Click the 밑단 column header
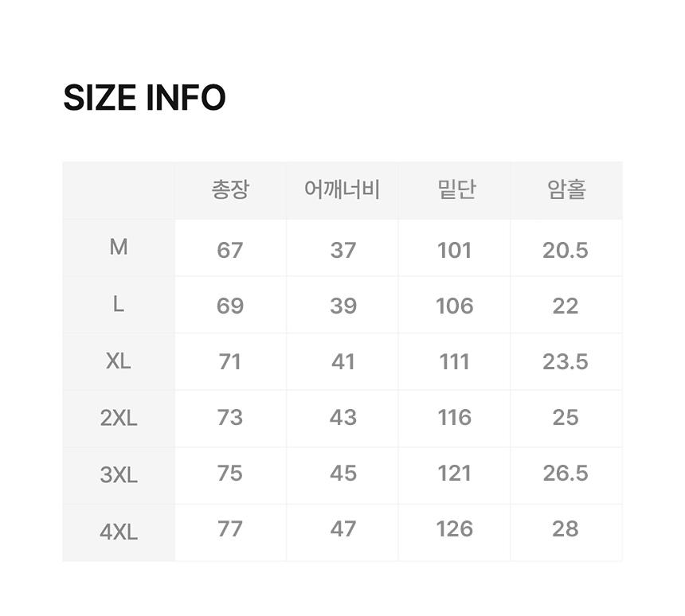 455,190
